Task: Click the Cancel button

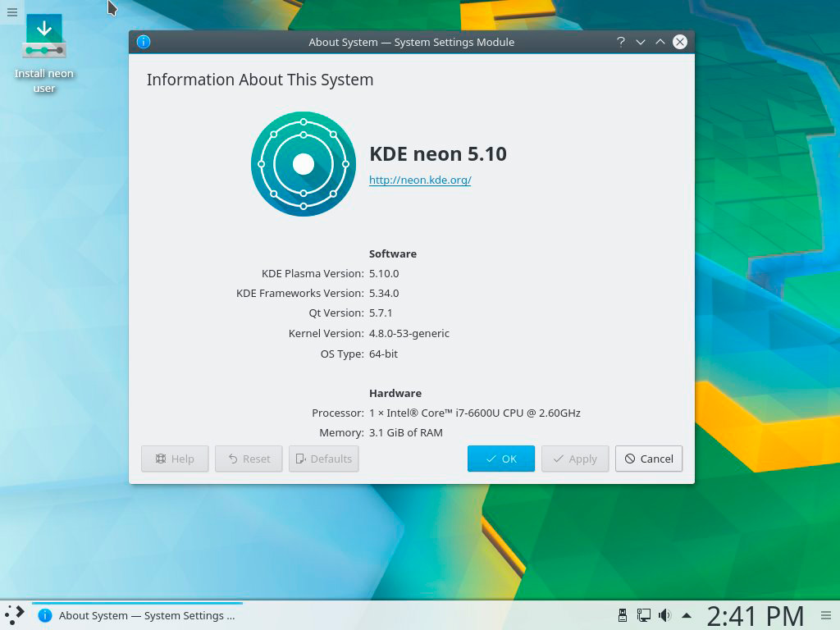Action: (648, 459)
